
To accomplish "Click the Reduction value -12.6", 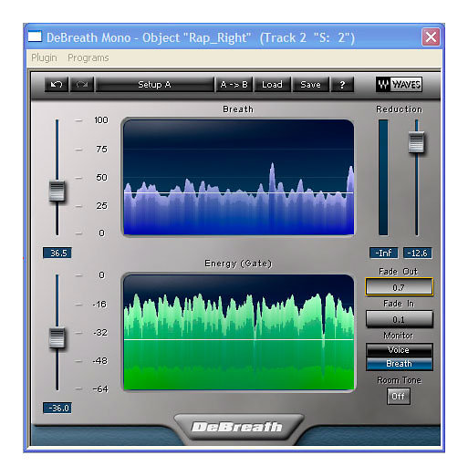I will (417, 253).
